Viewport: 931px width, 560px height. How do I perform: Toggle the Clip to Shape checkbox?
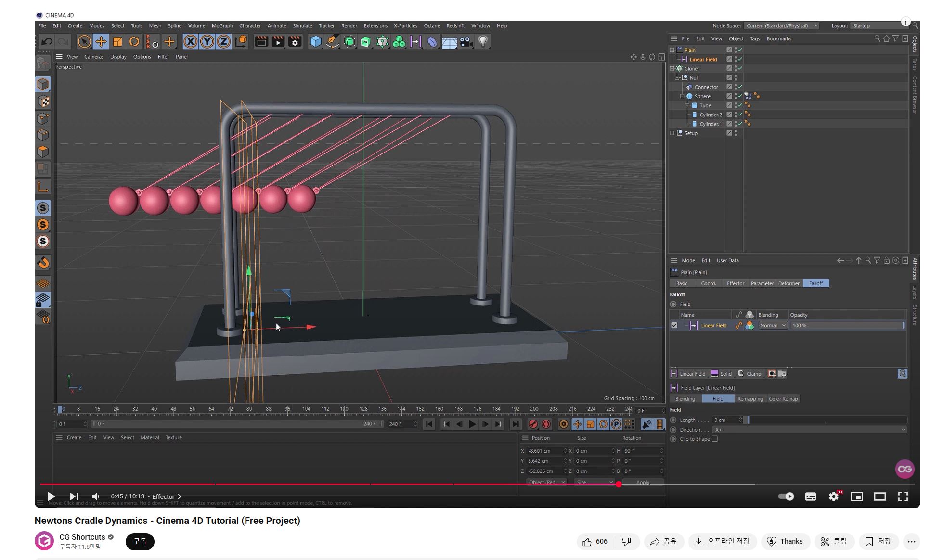[715, 439]
